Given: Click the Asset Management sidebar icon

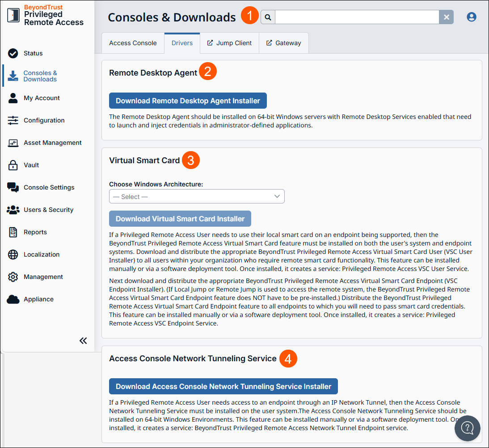Looking at the screenshot, I should tap(13, 142).
